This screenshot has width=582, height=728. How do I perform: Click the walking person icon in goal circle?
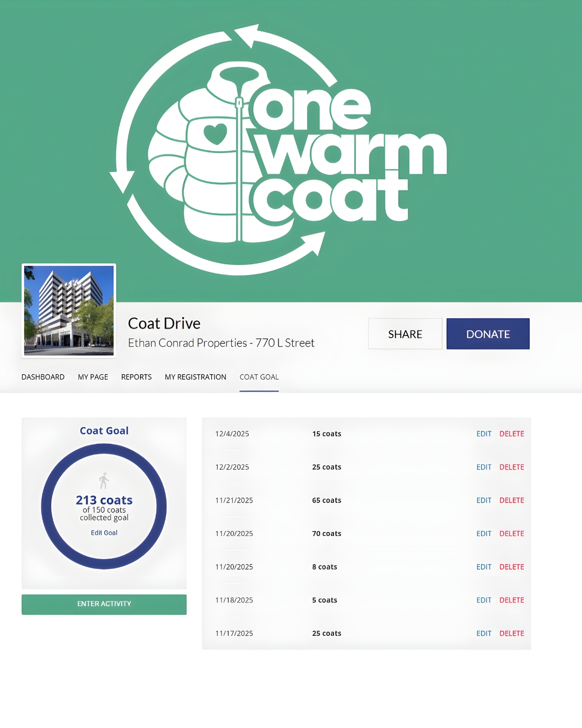tap(104, 480)
